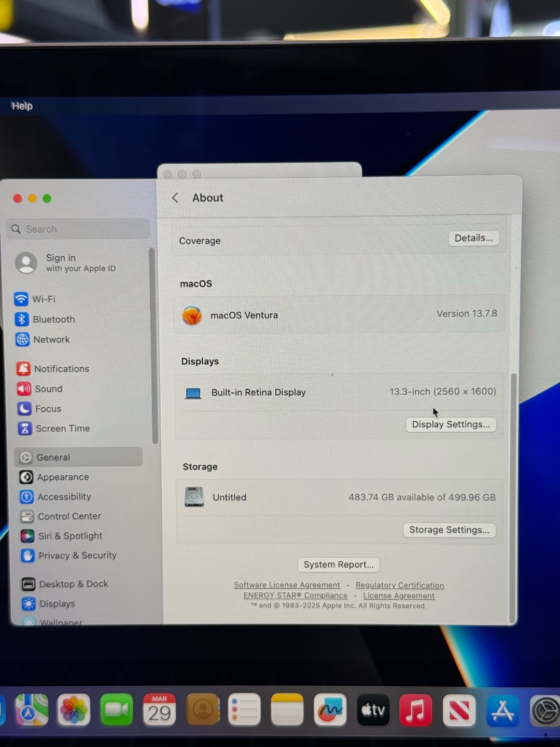Image resolution: width=560 pixels, height=747 pixels.
Task: Open Notes in the Dock
Action: 287,709
